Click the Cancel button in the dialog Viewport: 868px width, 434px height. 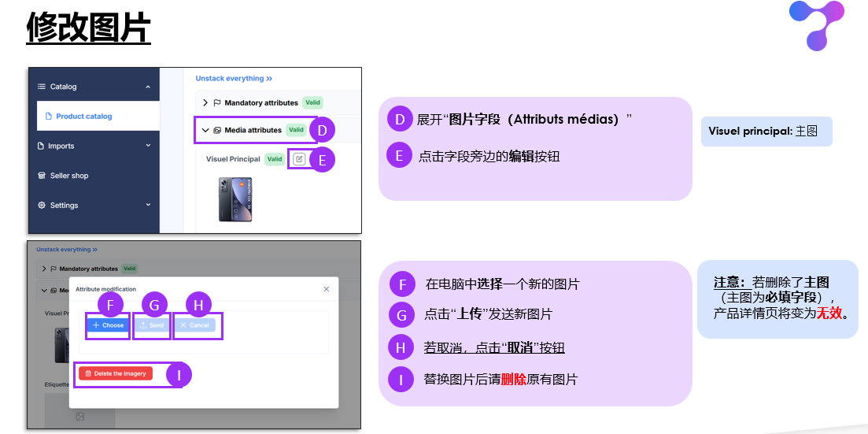click(x=194, y=325)
